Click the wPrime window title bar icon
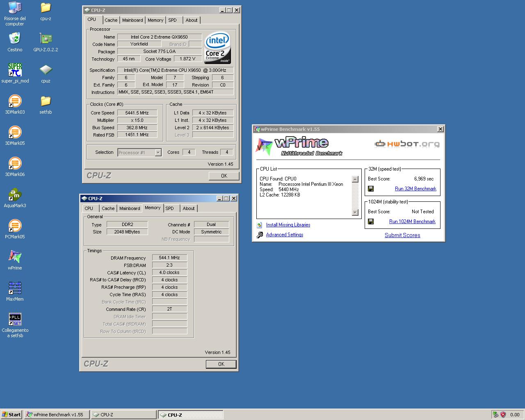 257,129
